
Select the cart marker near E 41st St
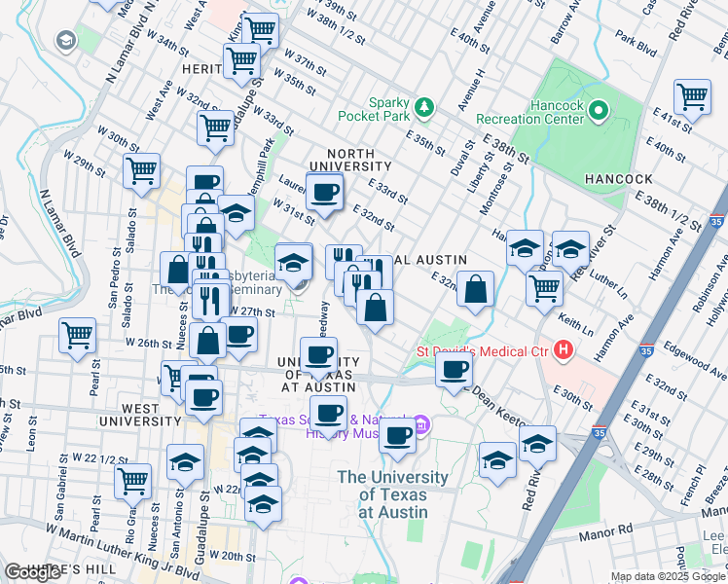click(x=692, y=98)
